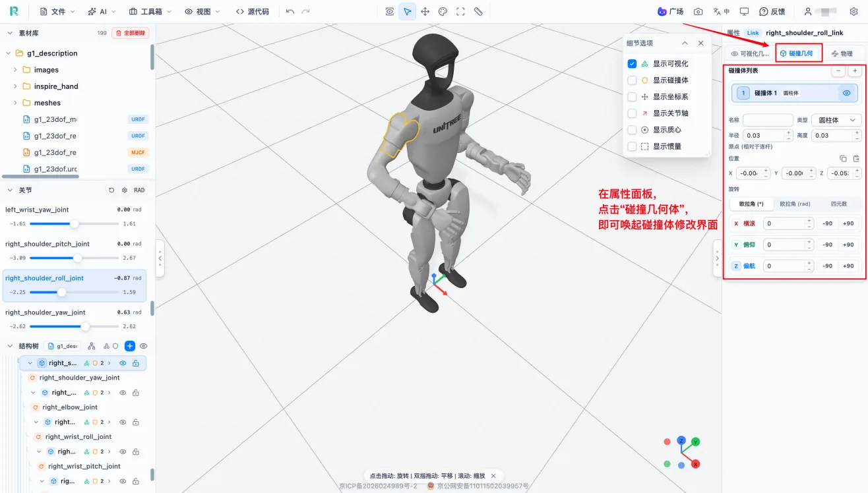The height and width of the screenshot is (493, 868).
Task: Toggle visibility of 碰撞体 1
Action: (847, 93)
